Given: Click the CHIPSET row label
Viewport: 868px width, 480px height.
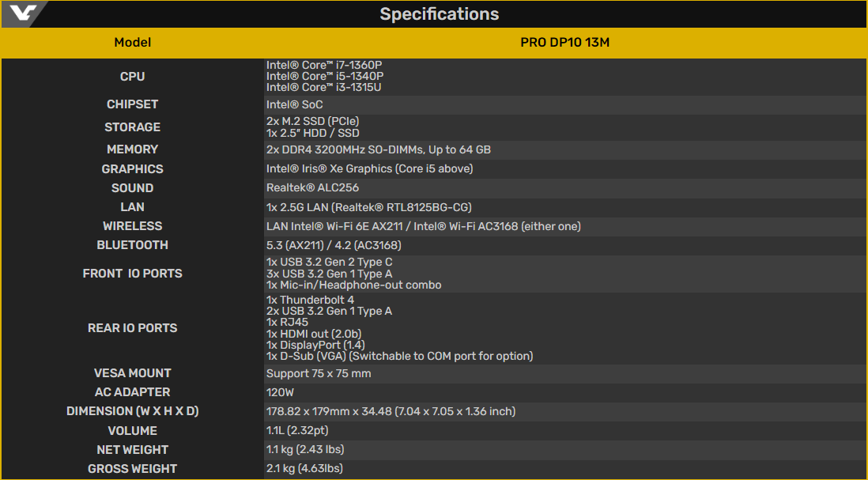Looking at the screenshot, I should (132, 104).
